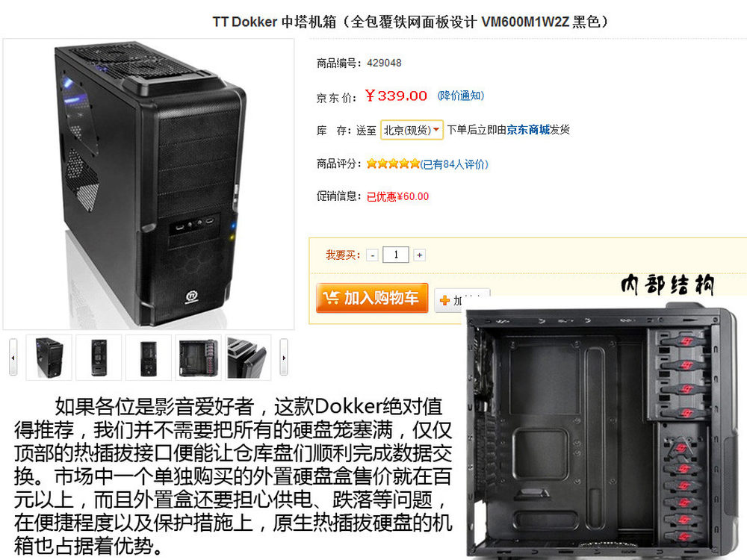Click the 已优惠¥60.00 promotion text
Image resolution: width=747 pixels, height=560 pixels.
(x=398, y=196)
